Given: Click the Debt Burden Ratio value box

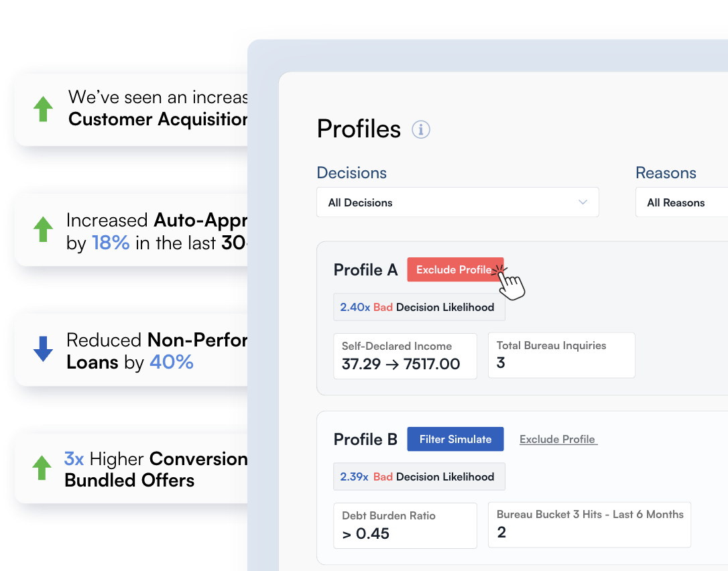Looking at the screenshot, I should [x=405, y=525].
